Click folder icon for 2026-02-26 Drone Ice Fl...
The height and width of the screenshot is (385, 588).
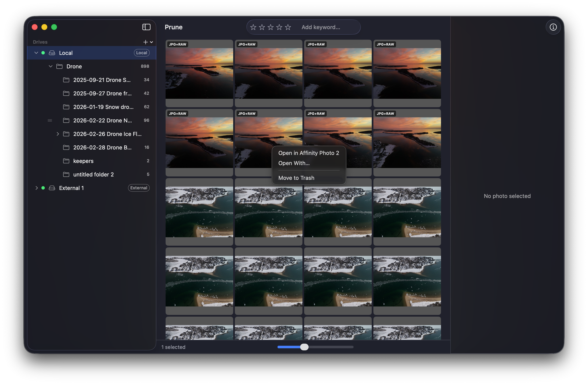[x=66, y=134]
